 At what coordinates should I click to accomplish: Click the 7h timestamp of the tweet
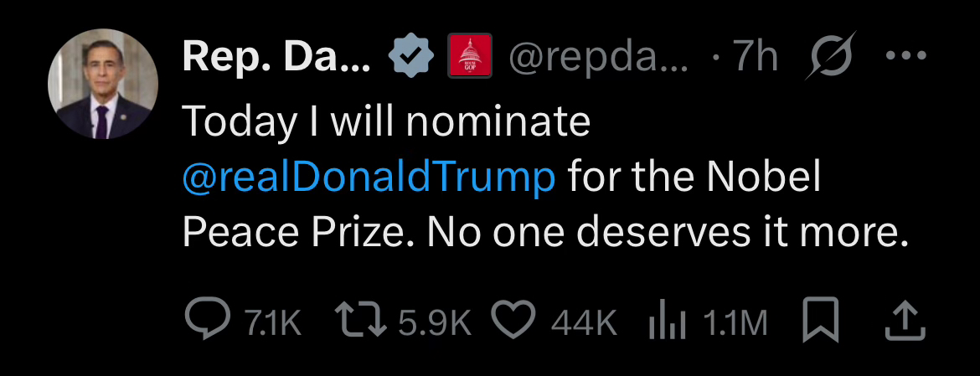[x=756, y=58]
